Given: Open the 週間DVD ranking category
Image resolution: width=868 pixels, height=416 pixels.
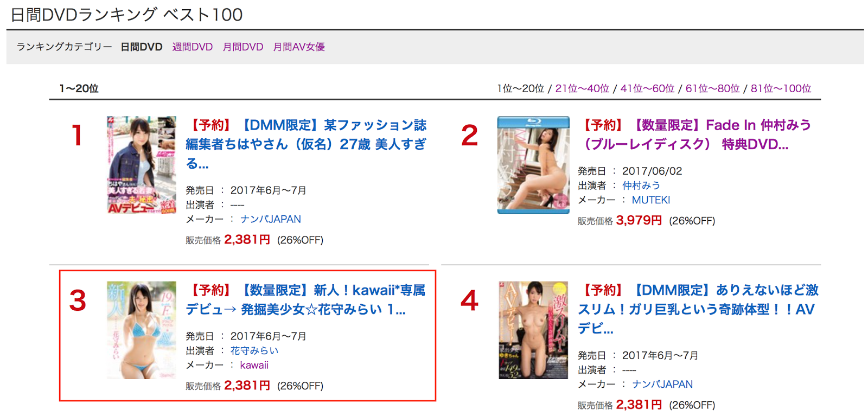Looking at the screenshot, I should click(192, 47).
